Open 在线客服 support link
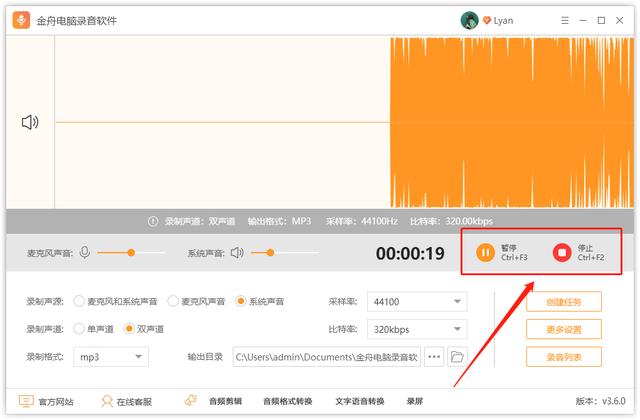Viewport: 640px width, 420px height. tap(134, 402)
